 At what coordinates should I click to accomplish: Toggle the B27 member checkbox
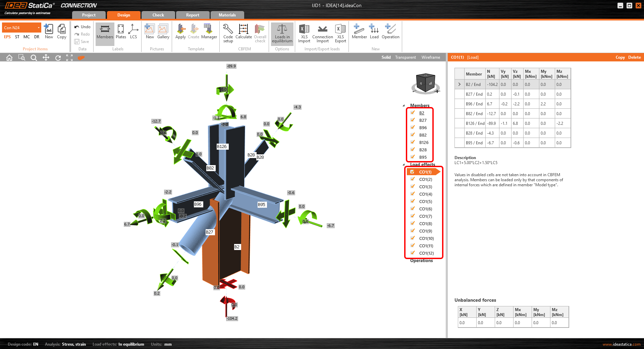413,120
